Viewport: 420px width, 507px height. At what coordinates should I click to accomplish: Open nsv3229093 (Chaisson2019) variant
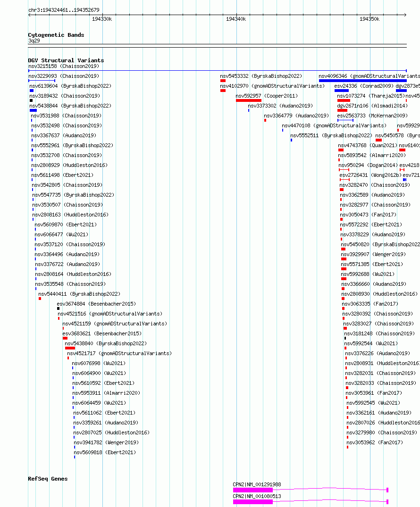tap(63, 76)
